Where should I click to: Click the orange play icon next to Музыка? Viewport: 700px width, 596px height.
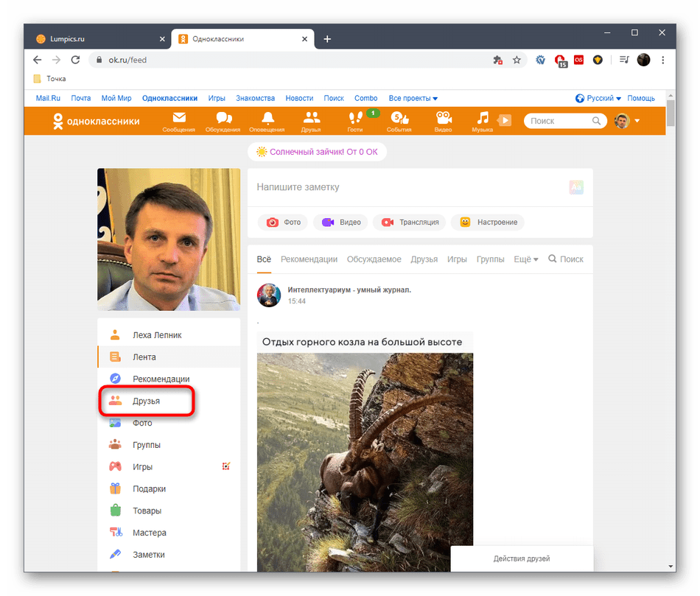pos(504,120)
